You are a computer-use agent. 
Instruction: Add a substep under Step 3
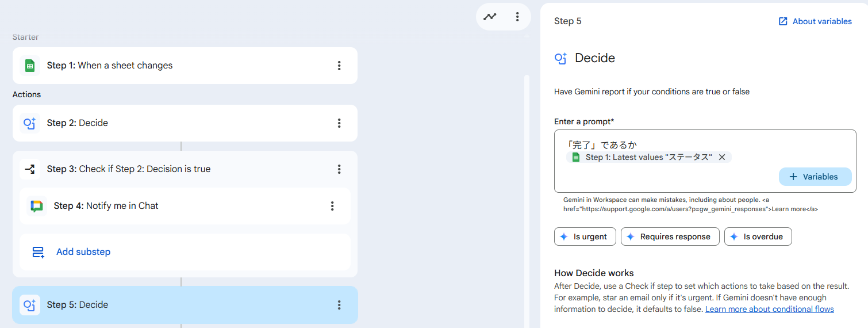point(83,252)
